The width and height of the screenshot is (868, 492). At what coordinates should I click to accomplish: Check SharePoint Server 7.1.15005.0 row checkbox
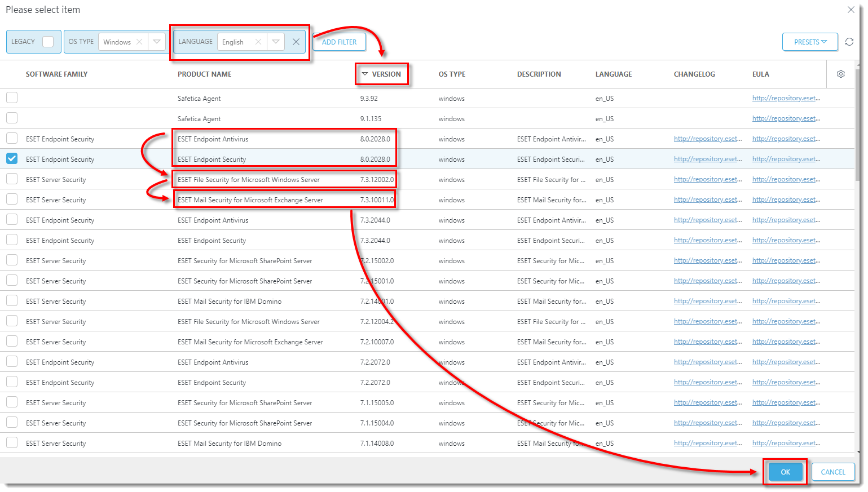[12, 402]
